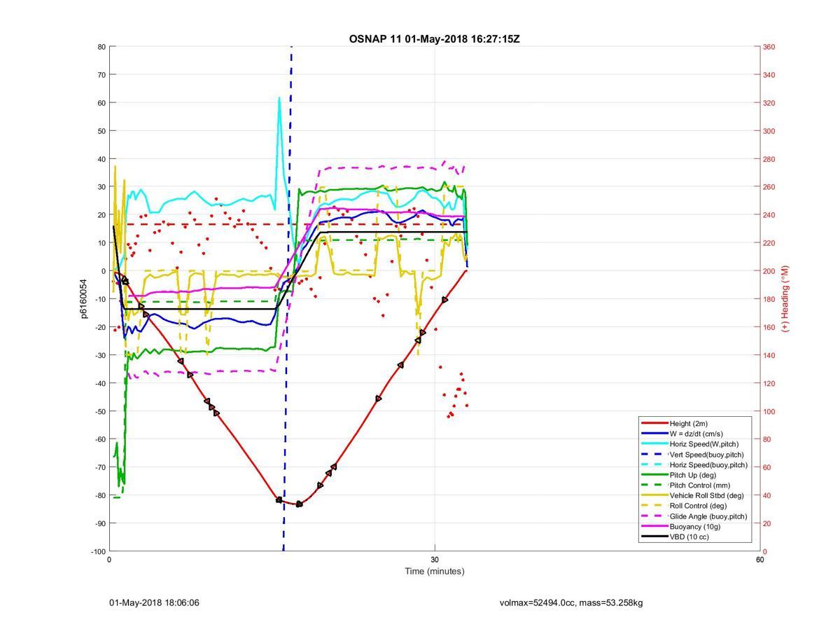Click the black line sample beside VBD legend entry
Screen dimensions: 840x620
654,537
